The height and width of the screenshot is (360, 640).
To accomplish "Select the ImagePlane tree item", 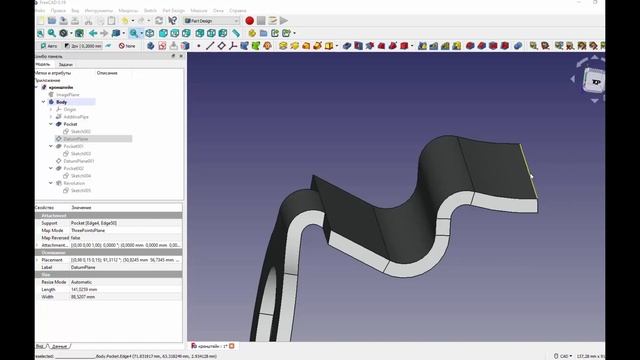I will (x=68, y=95).
